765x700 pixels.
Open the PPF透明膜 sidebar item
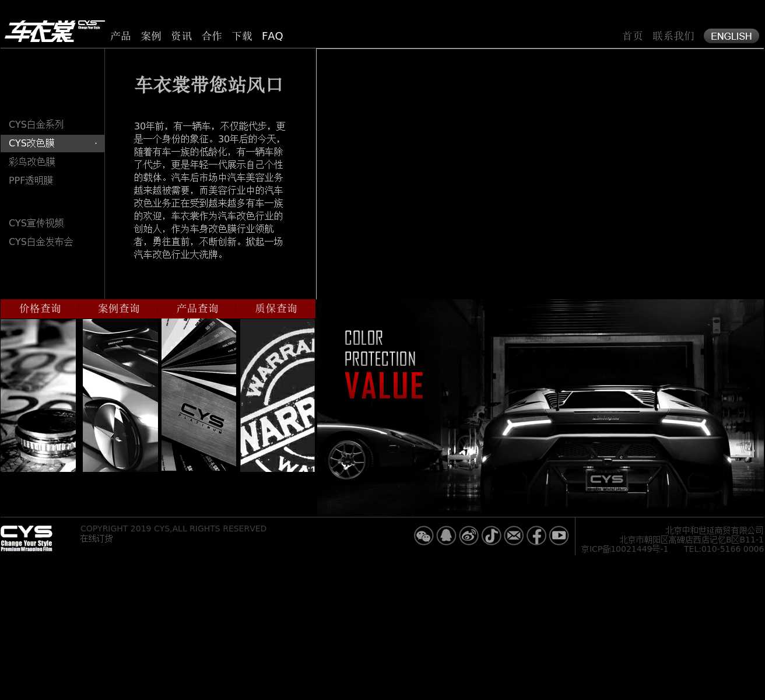click(31, 181)
